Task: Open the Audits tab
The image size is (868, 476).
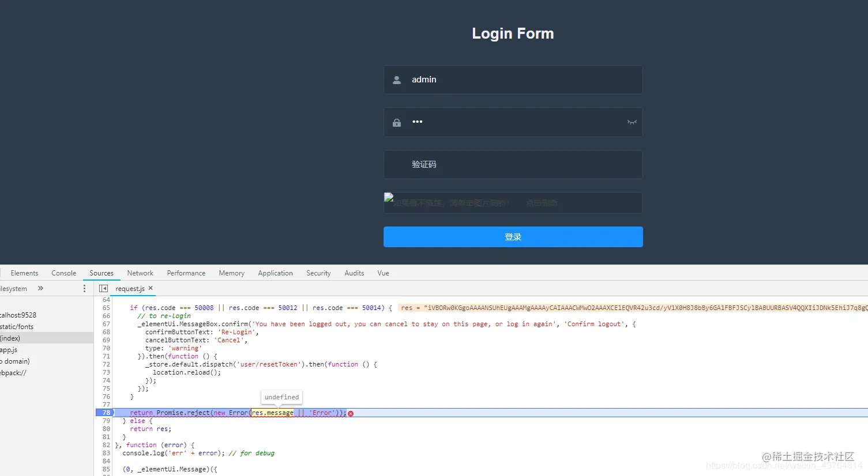Action: tap(354, 273)
